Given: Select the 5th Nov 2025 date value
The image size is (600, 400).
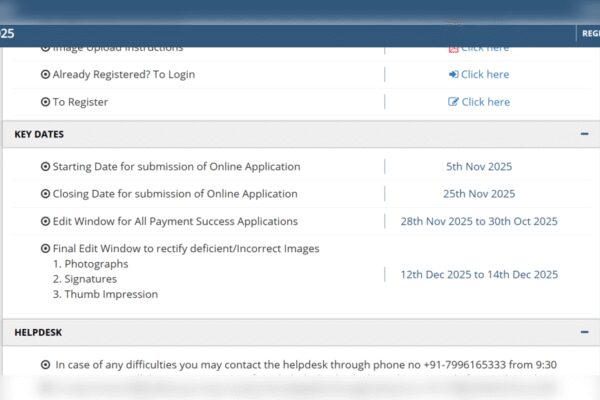Looking at the screenshot, I should point(479,167).
